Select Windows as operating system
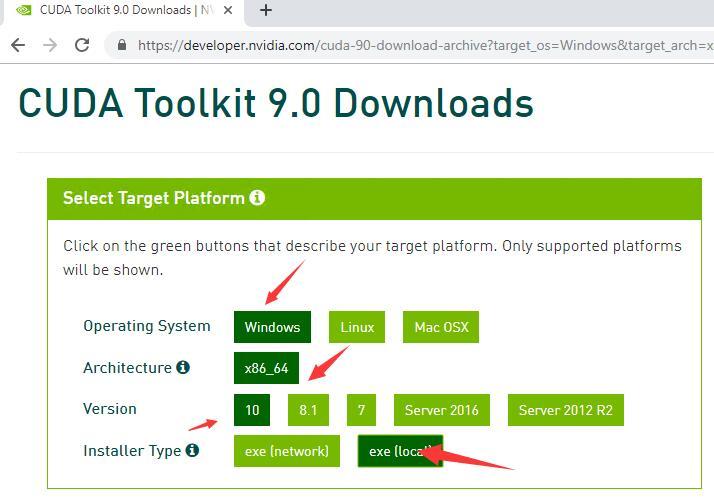Screen dimensions: 714x503 [272, 327]
